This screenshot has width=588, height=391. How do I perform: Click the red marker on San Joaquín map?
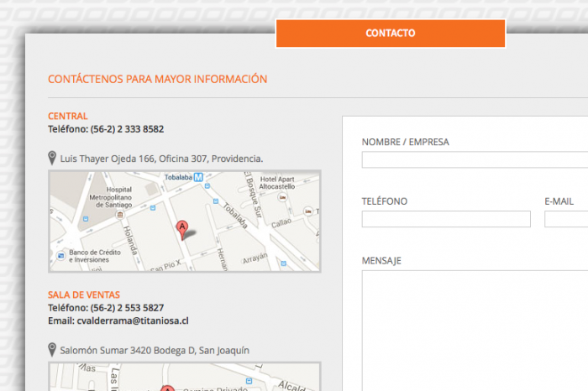pyautogui.click(x=167, y=388)
